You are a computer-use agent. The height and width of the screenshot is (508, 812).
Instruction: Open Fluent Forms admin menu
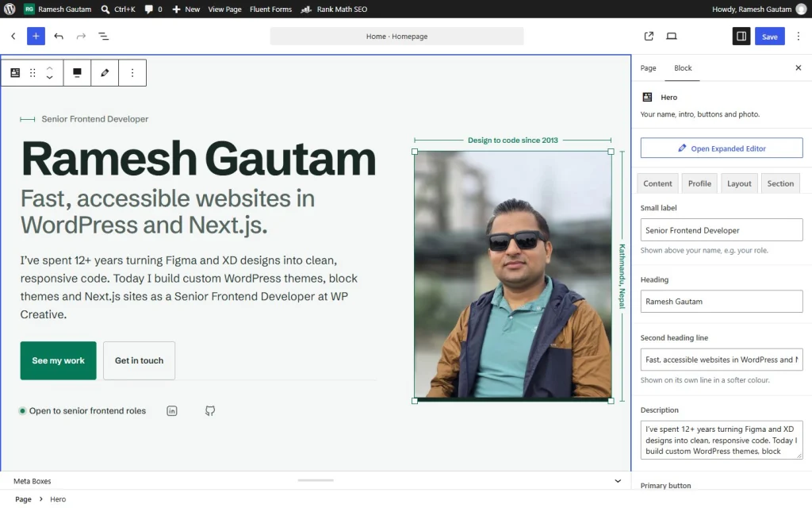pos(271,9)
